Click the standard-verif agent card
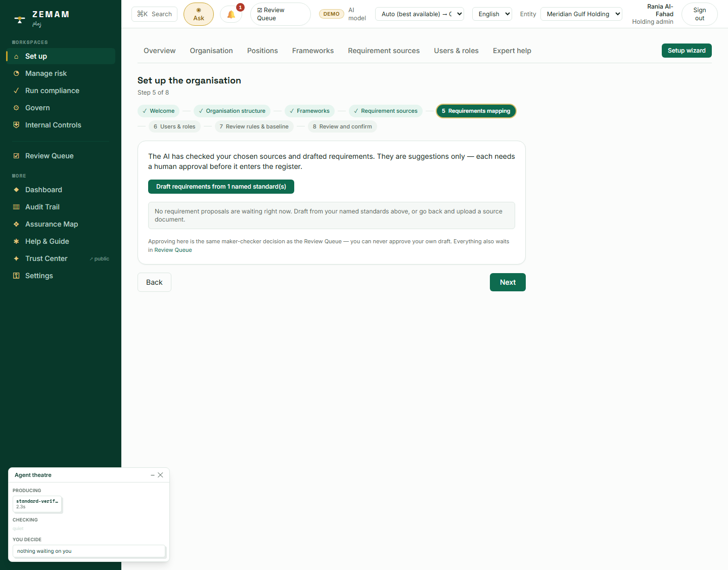The width and height of the screenshot is (728, 570). tap(37, 504)
